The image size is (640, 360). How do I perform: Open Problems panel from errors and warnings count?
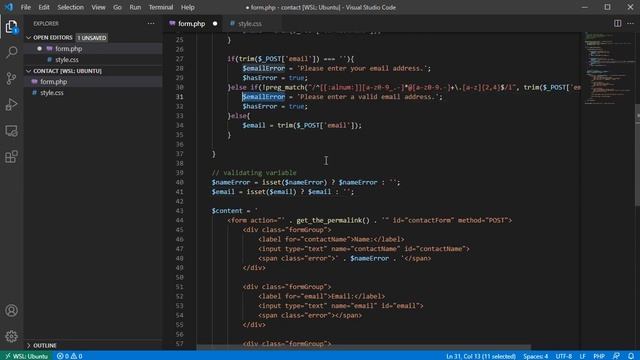[69, 356]
